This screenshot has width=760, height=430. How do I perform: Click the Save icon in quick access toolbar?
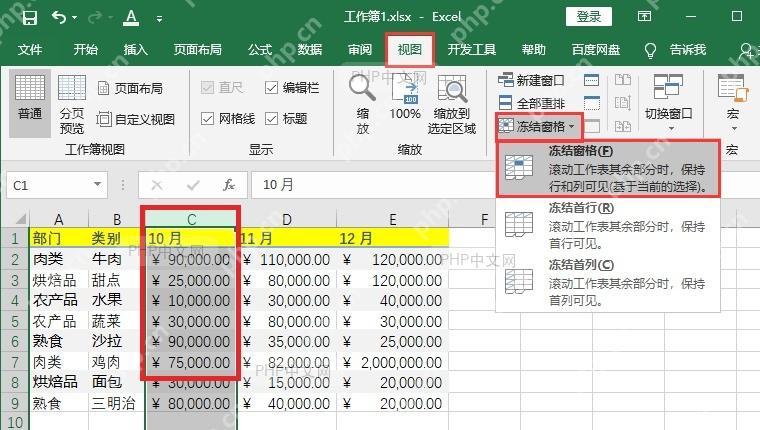tap(30, 17)
